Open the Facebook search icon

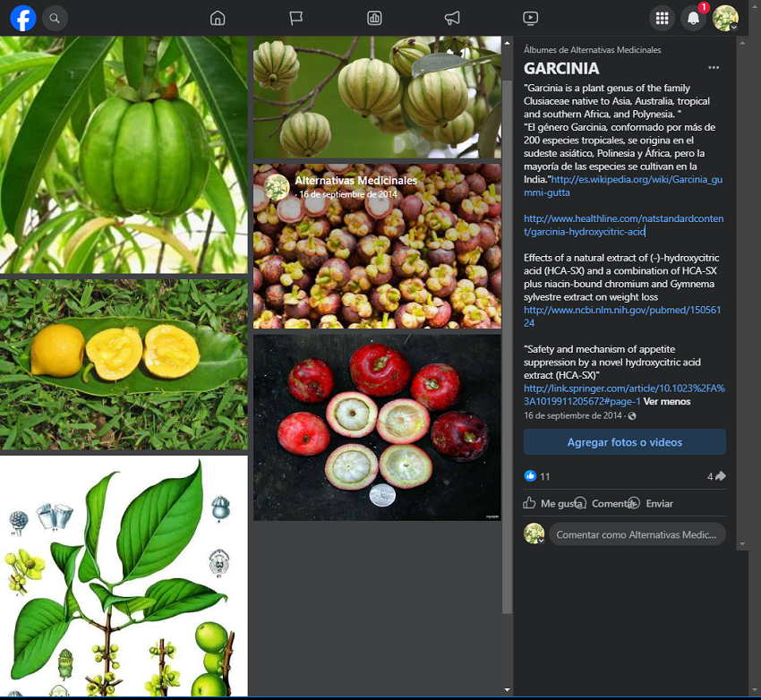click(55, 18)
